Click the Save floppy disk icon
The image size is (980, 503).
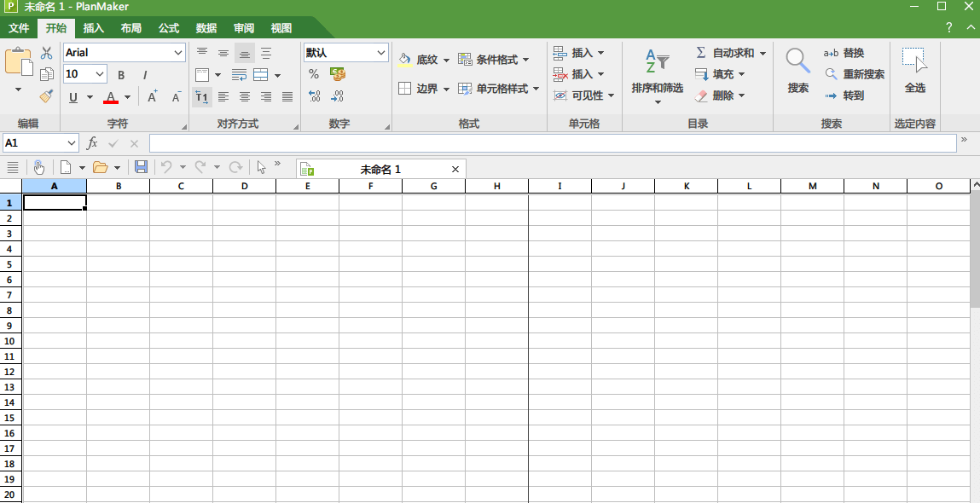click(142, 167)
